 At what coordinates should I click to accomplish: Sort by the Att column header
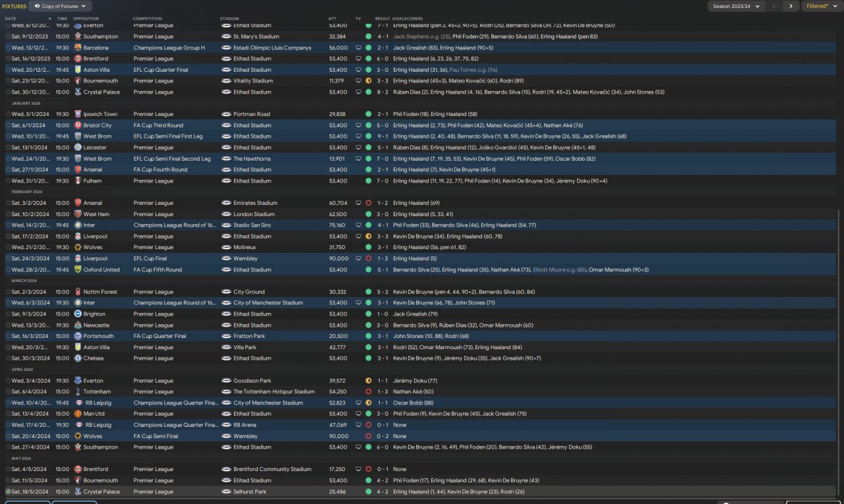pos(332,18)
